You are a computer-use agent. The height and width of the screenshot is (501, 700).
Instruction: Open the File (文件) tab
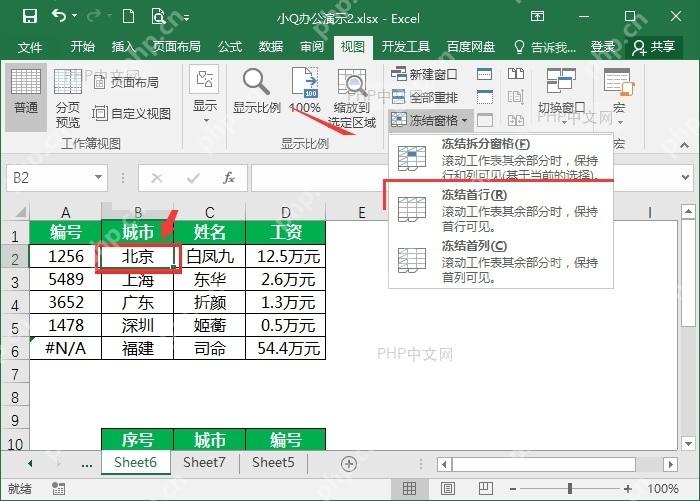pos(29,47)
